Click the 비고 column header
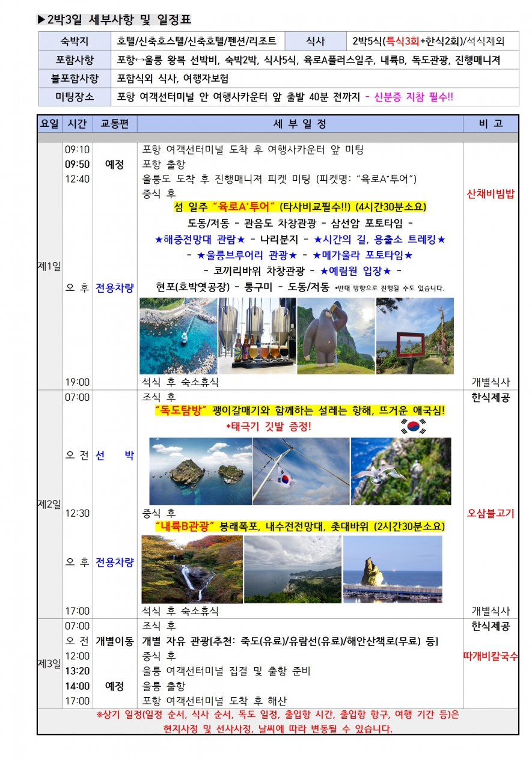The width and height of the screenshot is (532, 759). pos(491,124)
